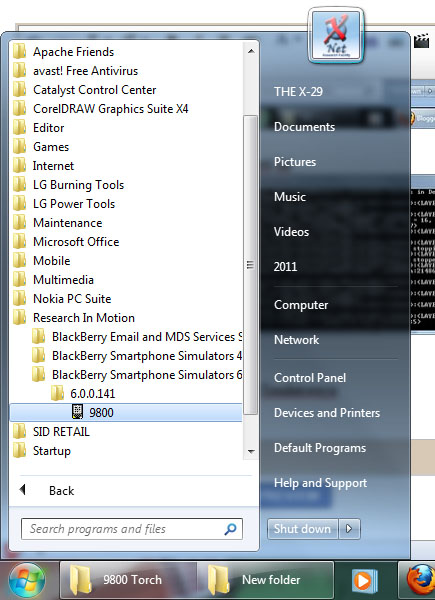Click the X Net user account picture
Viewport: 435px width, 600px height.
[336, 35]
